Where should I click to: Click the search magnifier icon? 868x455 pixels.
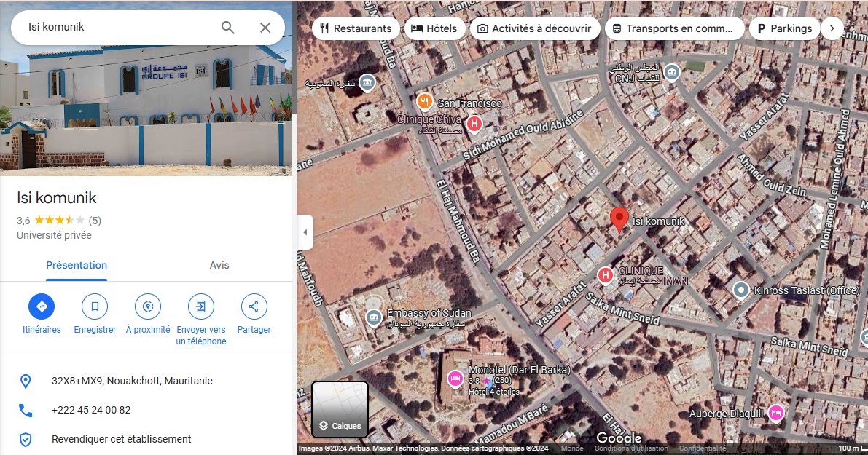[228, 28]
